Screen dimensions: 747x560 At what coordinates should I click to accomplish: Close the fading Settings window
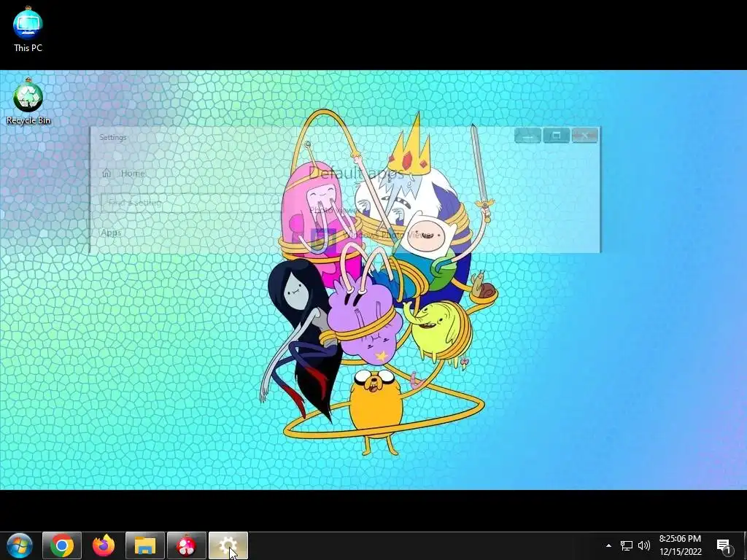click(584, 136)
